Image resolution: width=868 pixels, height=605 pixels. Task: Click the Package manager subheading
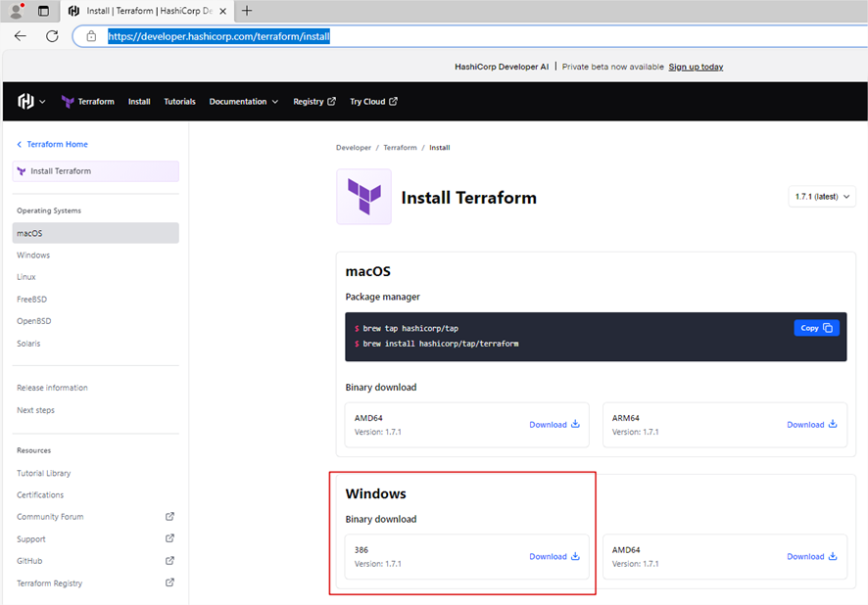(x=382, y=297)
